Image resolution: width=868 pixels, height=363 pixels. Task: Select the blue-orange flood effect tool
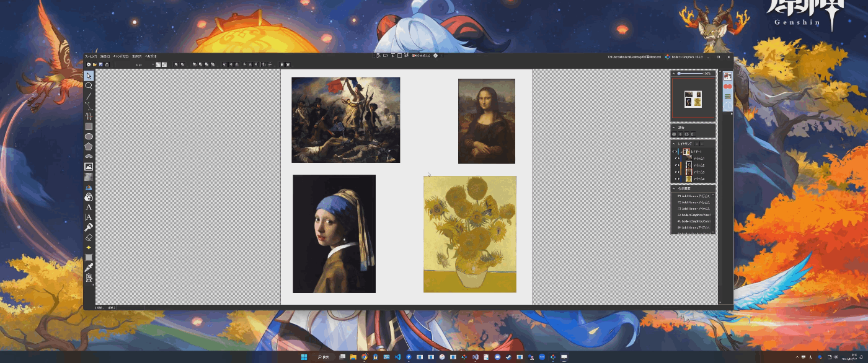[x=89, y=187]
